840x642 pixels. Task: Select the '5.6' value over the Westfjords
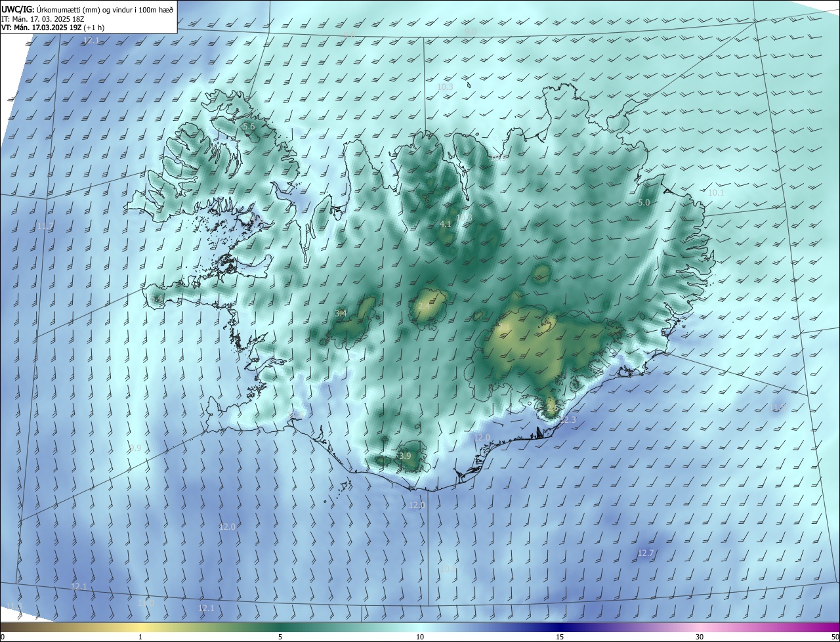tap(248, 126)
